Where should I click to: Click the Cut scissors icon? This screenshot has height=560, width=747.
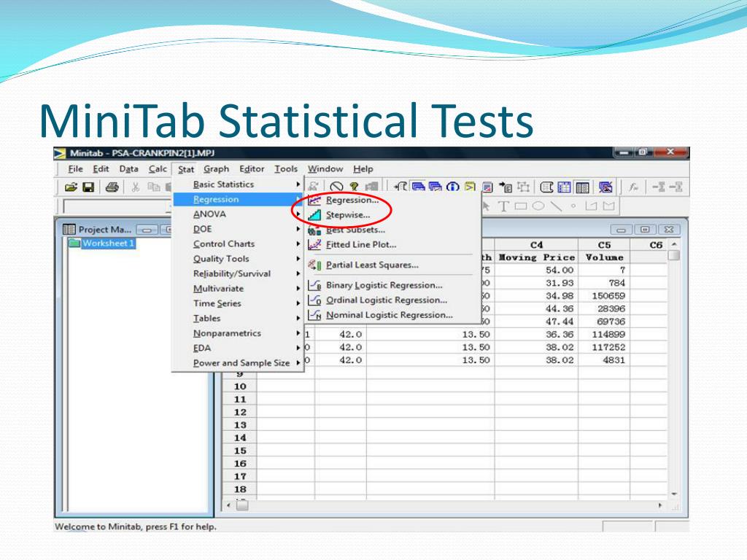point(136,187)
